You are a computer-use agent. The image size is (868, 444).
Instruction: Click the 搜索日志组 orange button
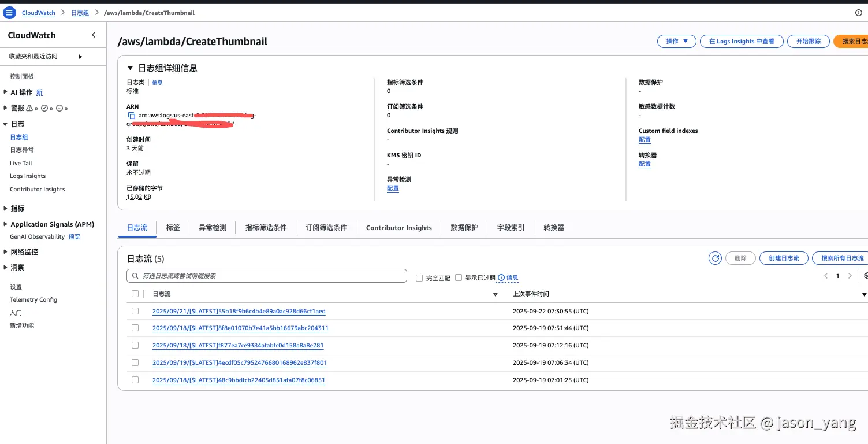coord(851,41)
